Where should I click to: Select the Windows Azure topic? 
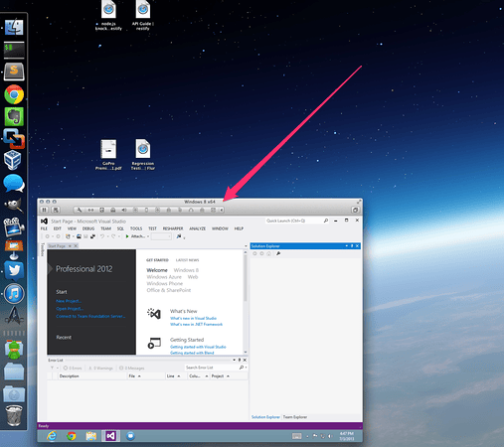click(164, 277)
